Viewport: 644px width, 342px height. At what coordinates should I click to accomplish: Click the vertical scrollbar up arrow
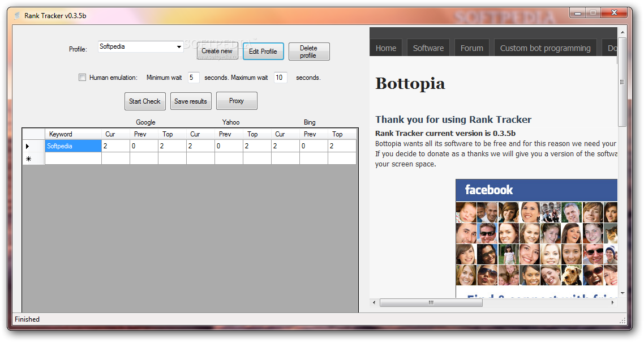622,32
